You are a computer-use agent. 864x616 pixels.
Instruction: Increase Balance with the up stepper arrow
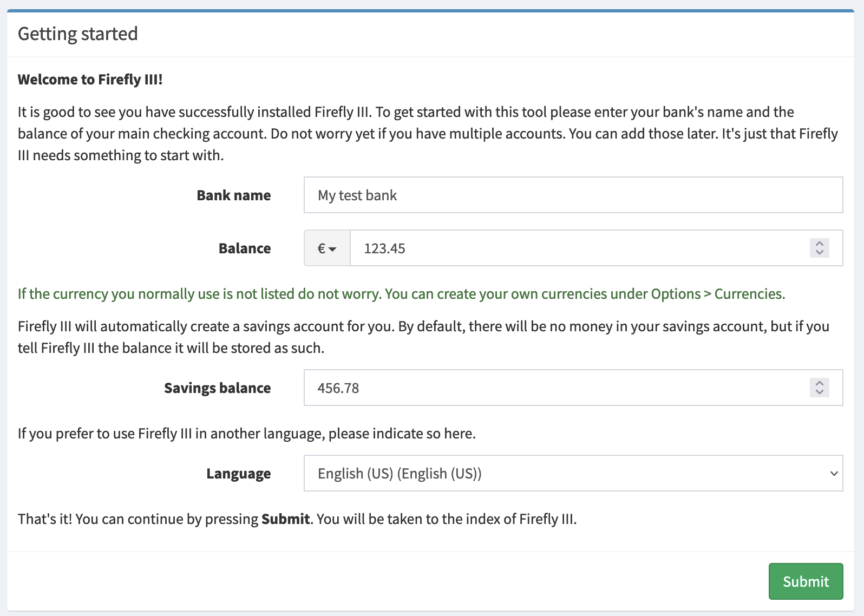(819, 244)
